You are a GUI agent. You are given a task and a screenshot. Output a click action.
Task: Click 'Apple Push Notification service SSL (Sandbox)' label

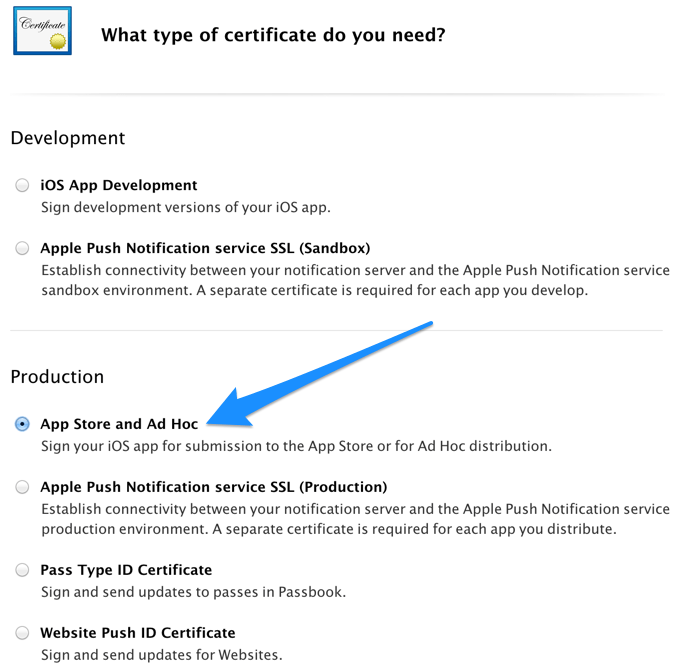205,249
